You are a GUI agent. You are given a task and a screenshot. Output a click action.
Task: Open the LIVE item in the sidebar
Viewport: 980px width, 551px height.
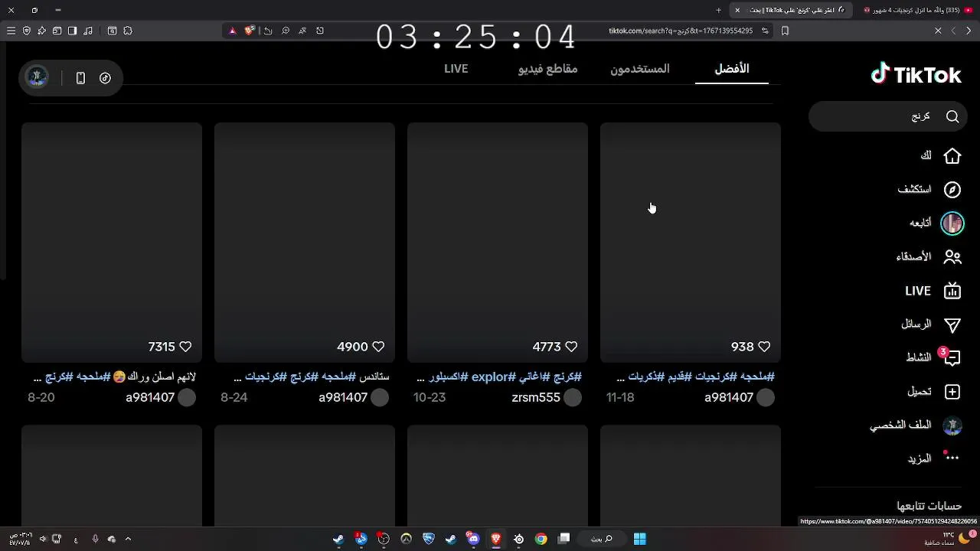pyautogui.click(x=933, y=291)
